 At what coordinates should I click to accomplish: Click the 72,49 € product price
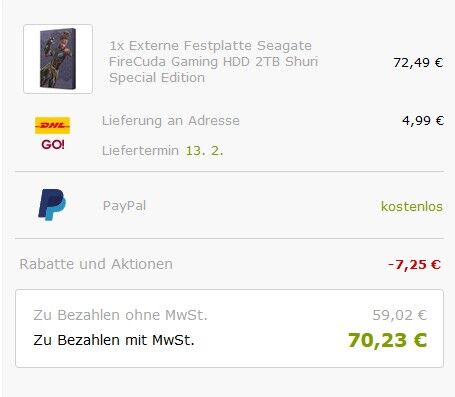[418, 62]
